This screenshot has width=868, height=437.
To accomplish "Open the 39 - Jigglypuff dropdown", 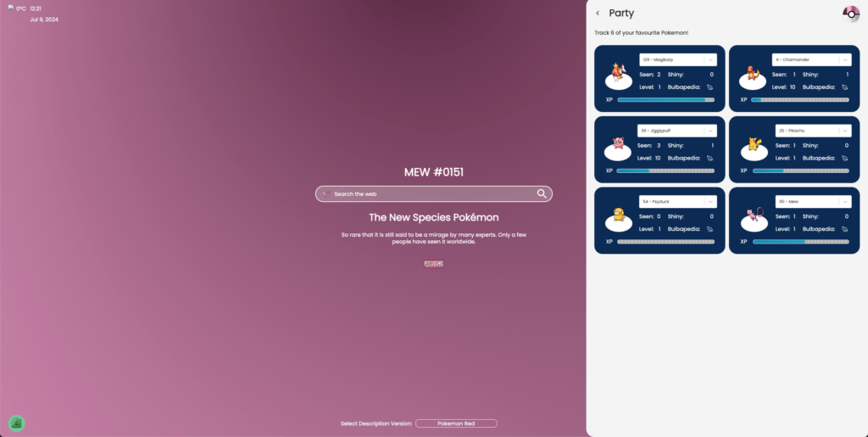I will coord(677,131).
